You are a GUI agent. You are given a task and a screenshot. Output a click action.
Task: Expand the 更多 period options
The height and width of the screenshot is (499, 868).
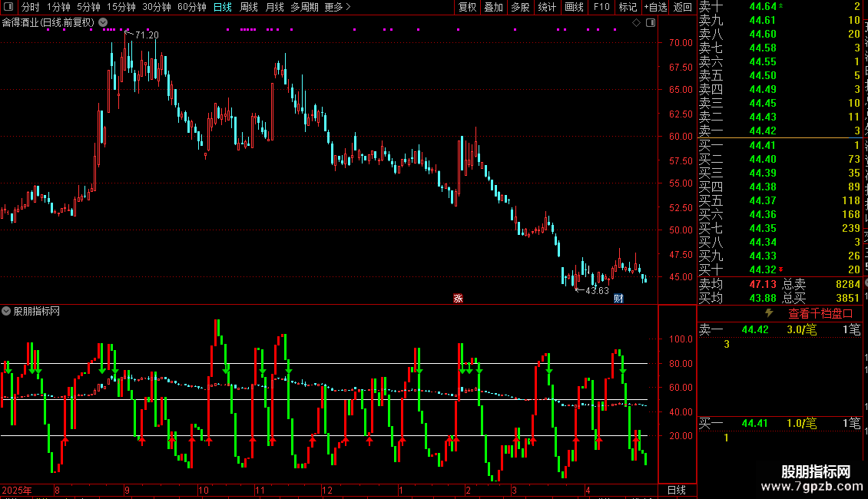337,7
